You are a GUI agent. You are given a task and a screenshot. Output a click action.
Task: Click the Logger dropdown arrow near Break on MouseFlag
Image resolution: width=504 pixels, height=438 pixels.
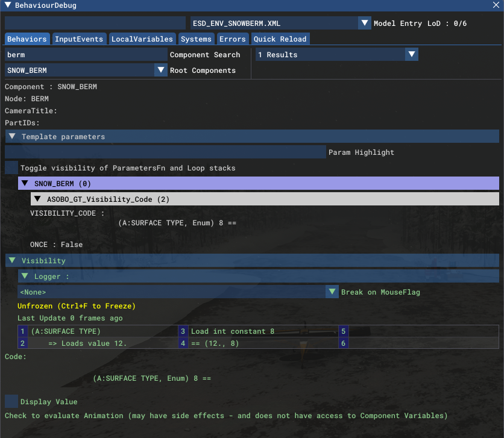(332, 292)
